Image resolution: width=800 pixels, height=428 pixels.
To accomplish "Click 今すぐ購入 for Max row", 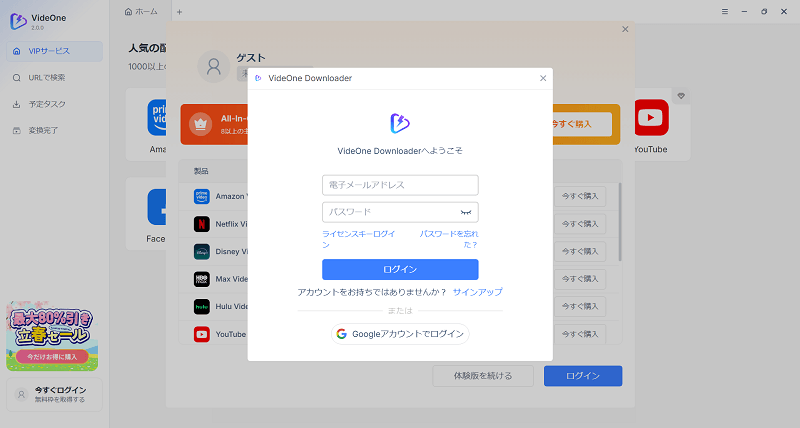I will pyautogui.click(x=580, y=279).
